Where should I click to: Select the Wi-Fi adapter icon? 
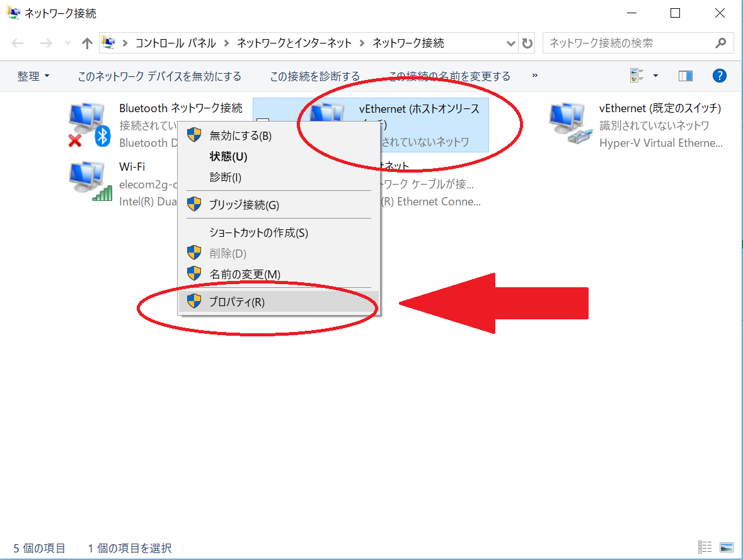(x=88, y=181)
